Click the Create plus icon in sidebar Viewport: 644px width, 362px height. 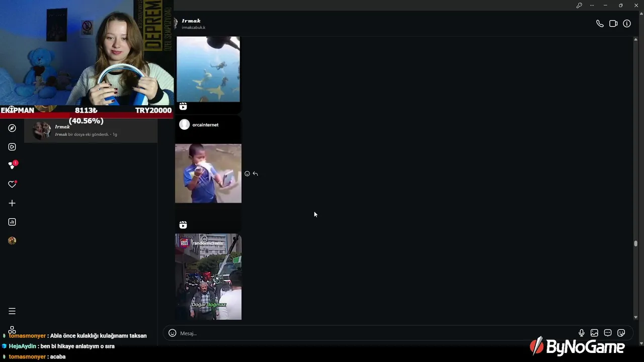pyautogui.click(x=12, y=203)
